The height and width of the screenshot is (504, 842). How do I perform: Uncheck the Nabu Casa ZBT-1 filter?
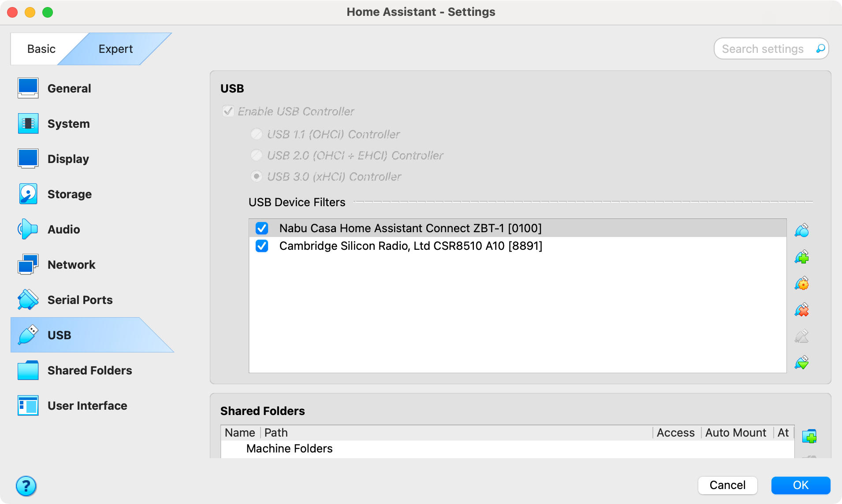262,228
